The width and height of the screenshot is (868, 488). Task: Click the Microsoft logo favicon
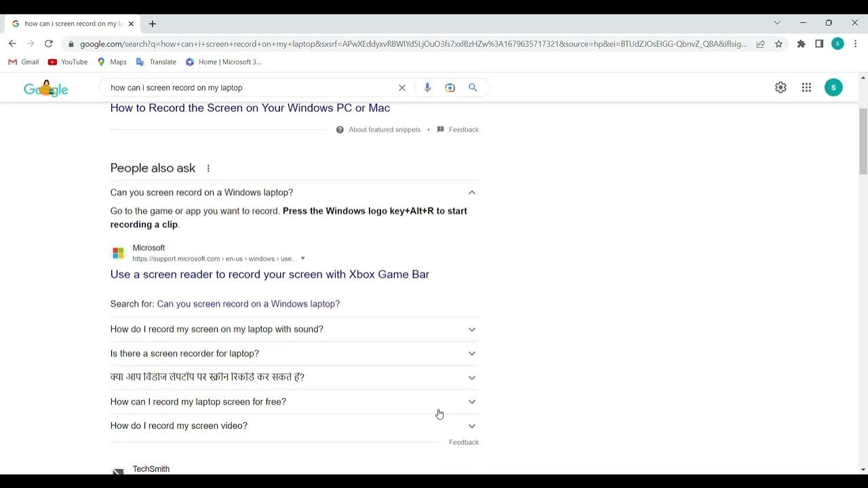(118, 253)
